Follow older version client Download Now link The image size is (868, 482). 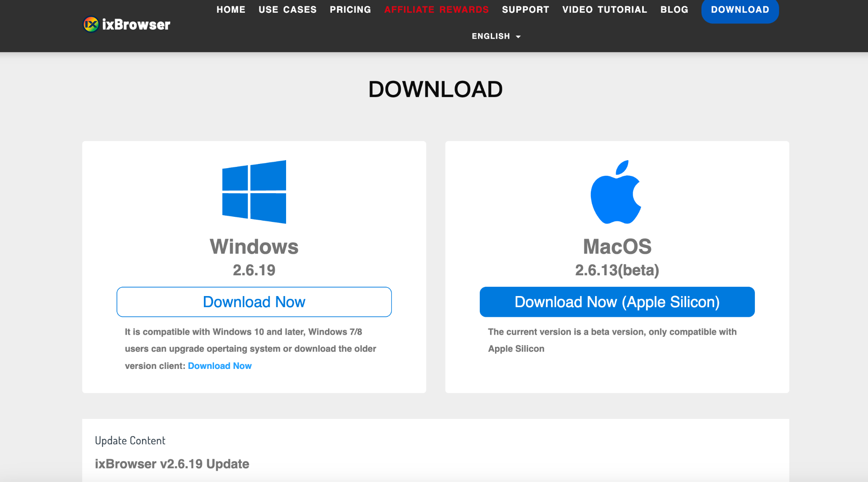click(220, 366)
